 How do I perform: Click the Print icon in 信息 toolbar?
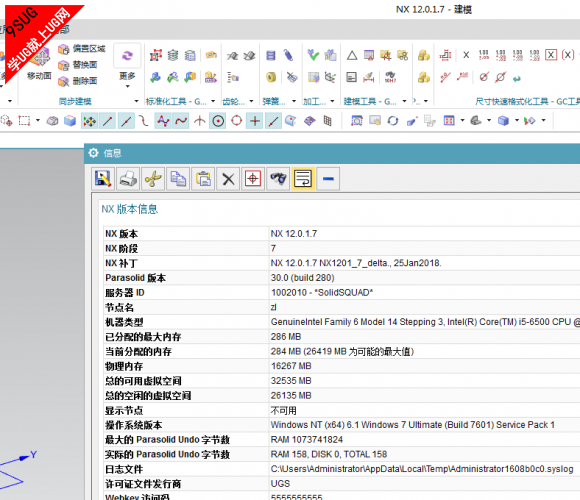tap(128, 179)
